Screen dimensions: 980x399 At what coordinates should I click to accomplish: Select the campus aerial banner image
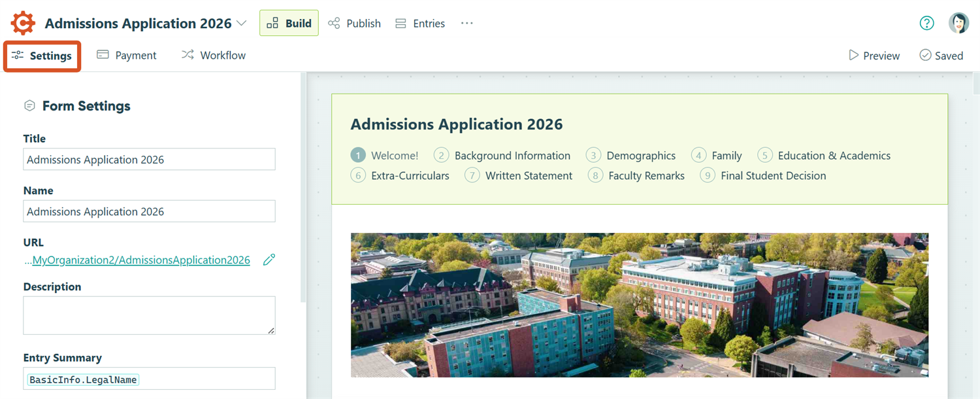pos(640,305)
